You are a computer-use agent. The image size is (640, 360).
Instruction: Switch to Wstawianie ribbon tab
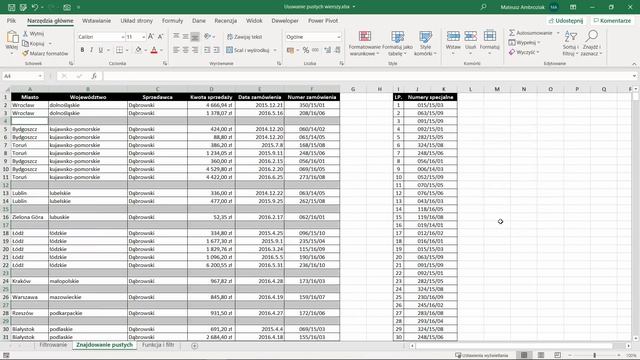(x=96, y=20)
